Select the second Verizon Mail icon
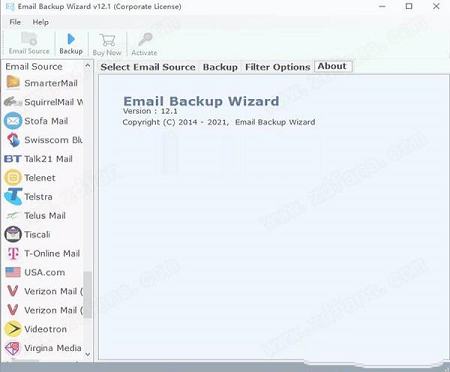Image resolution: width=450 pixels, height=372 pixels. 13,310
